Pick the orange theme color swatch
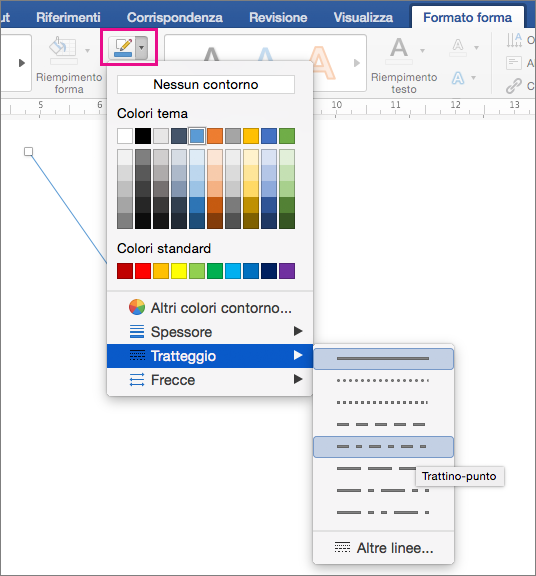This screenshot has width=536, height=576. point(215,136)
